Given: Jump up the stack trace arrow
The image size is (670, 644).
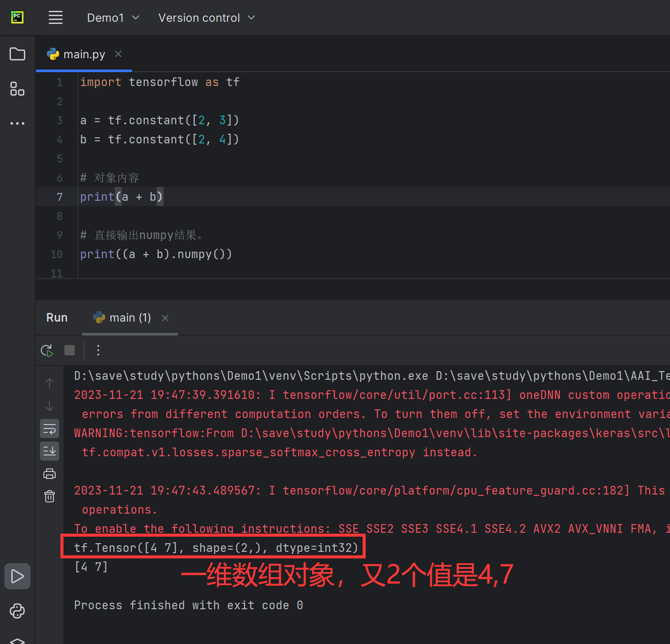Looking at the screenshot, I should (50, 383).
